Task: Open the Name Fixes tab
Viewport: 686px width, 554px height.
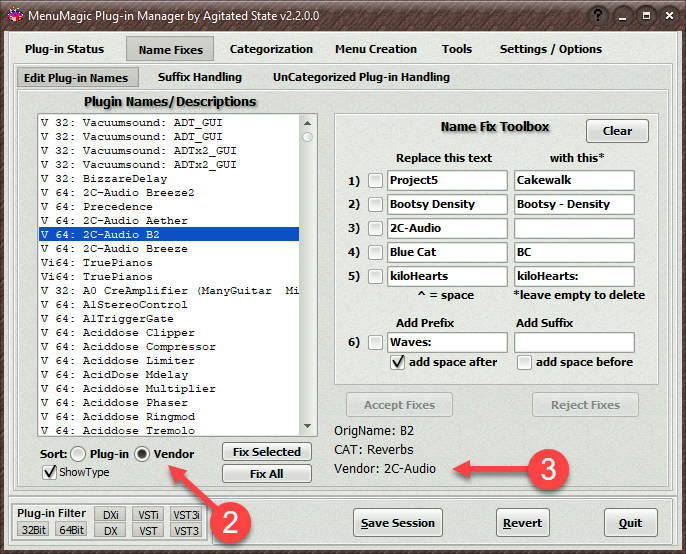Action: click(x=170, y=49)
